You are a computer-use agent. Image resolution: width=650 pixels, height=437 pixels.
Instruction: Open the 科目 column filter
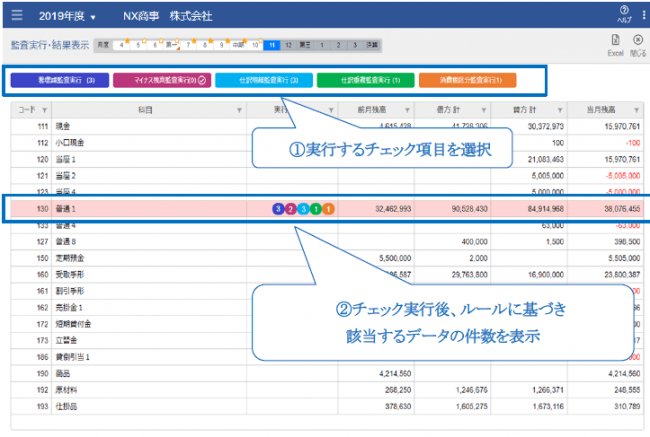(x=239, y=110)
